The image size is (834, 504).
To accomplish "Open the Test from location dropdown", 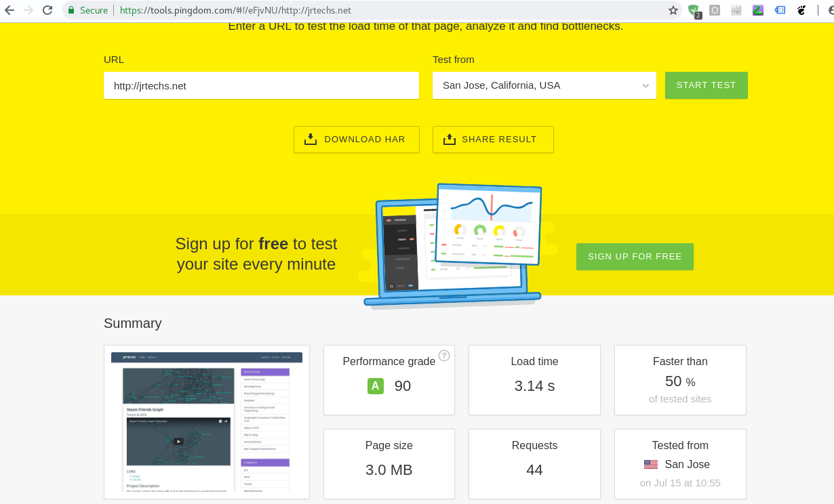I will tap(544, 85).
